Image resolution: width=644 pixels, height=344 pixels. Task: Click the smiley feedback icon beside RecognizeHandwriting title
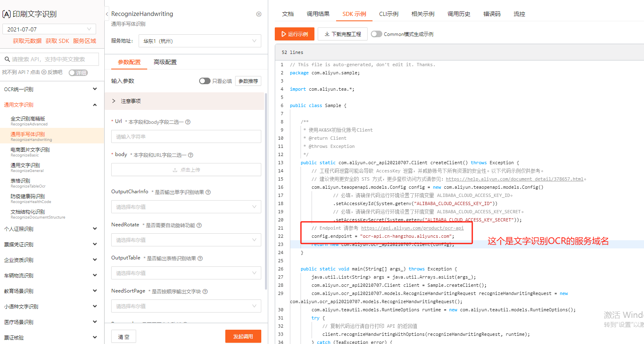tap(259, 14)
